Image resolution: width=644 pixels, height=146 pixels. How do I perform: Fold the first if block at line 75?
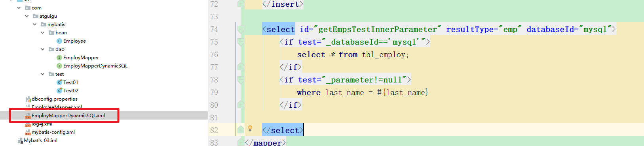point(241,41)
